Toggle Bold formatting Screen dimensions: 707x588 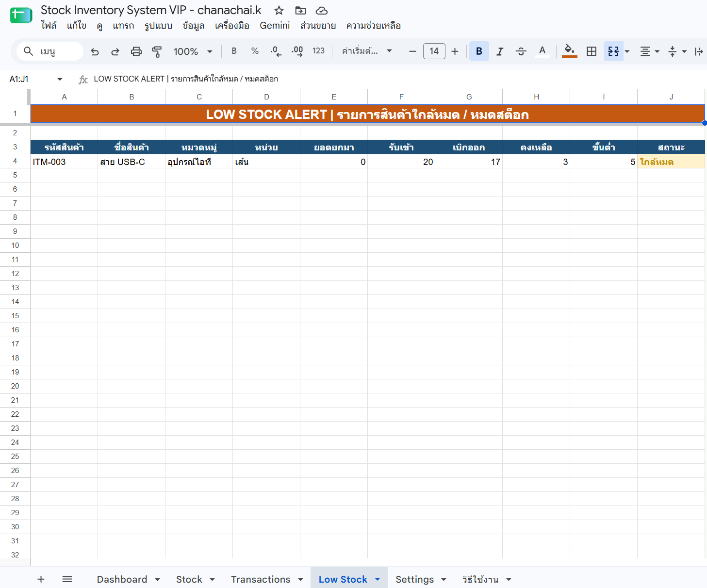(479, 51)
